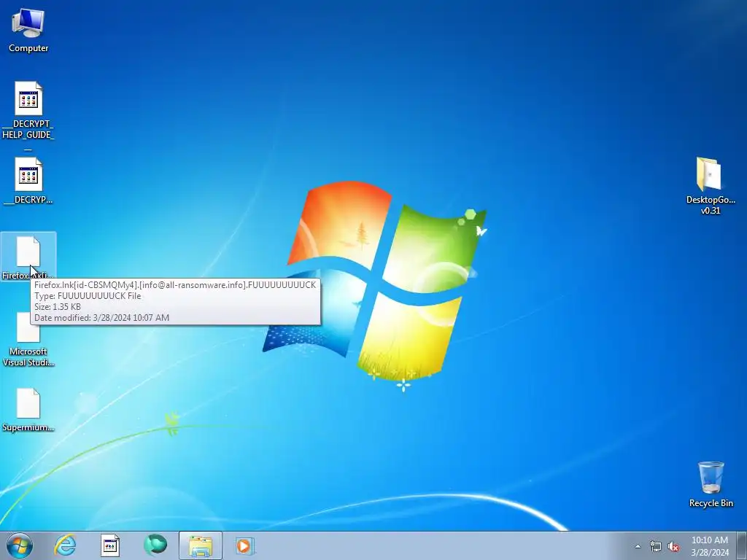Select the truncated __DECRYP... file icon
This screenshot has width=747, height=560.
click(x=28, y=181)
